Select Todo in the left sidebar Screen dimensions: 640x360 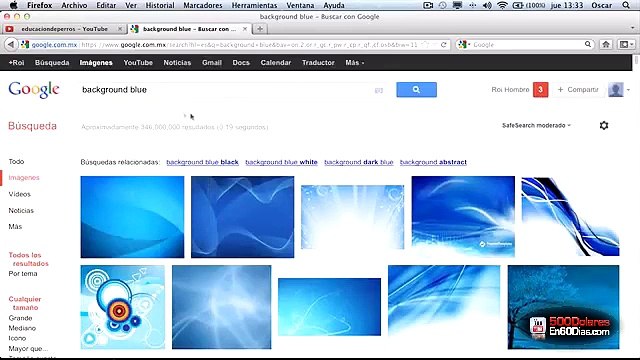(16, 162)
